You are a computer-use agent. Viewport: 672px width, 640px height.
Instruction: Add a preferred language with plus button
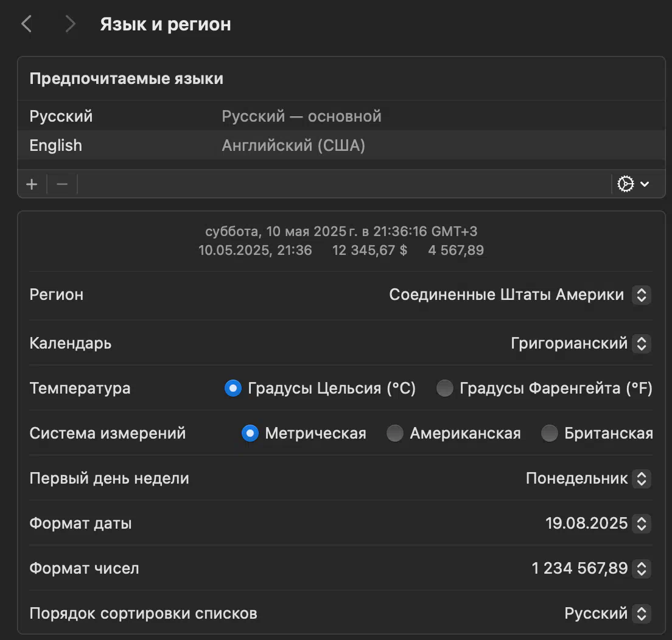click(32, 184)
